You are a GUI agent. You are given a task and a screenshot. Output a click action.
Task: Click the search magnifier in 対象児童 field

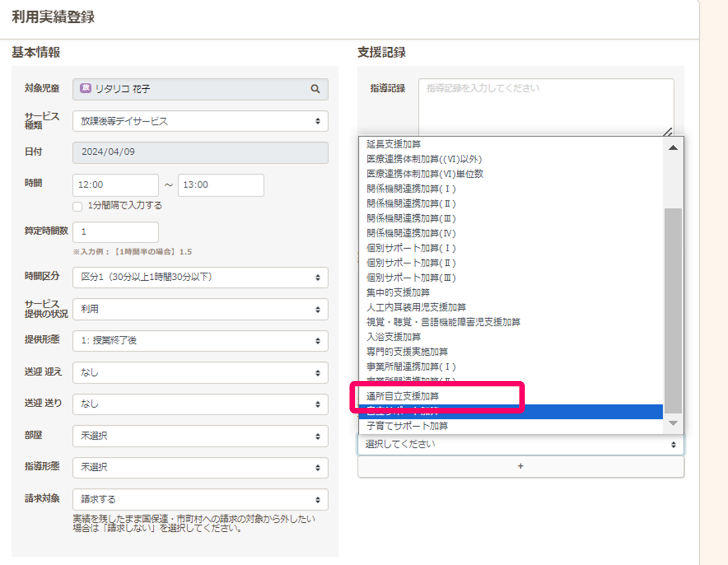coord(315,89)
